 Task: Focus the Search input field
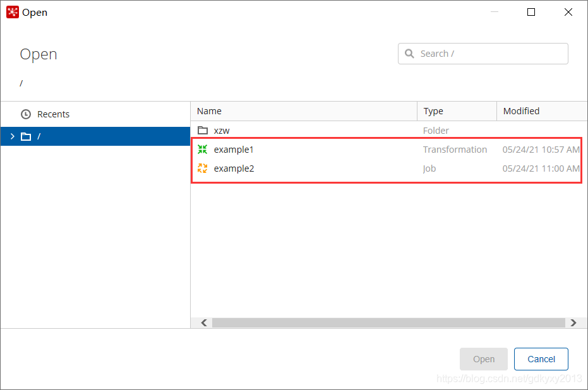pos(483,54)
